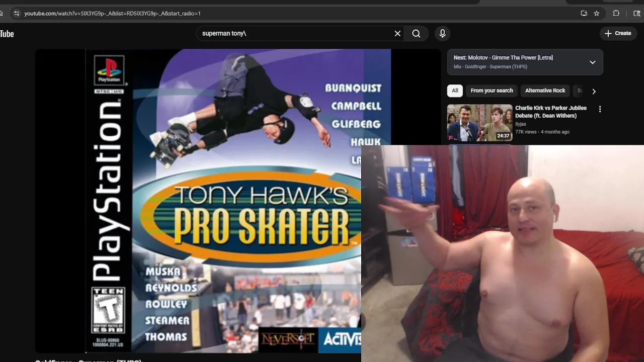The image size is (644, 362).
Task: Click the magnifying glass search button
Action: (416, 34)
